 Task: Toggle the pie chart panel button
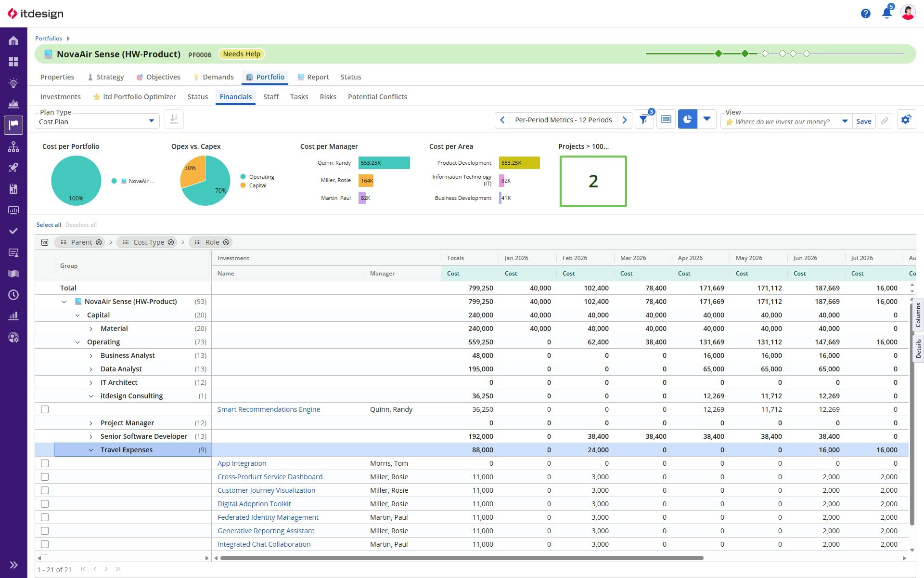click(688, 119)
